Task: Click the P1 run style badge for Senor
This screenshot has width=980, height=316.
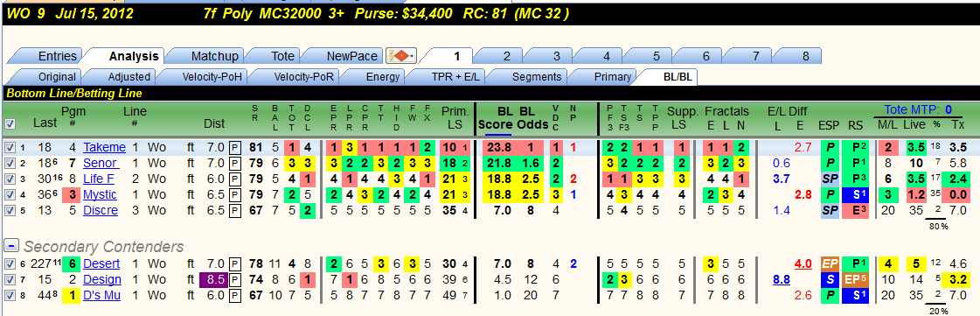Action: tap(855, 164)
